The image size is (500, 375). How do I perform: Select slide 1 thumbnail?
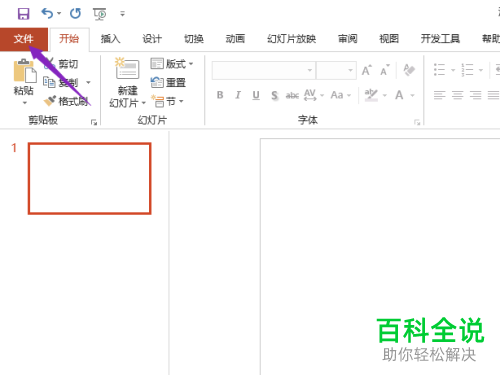tap(90, 178)
